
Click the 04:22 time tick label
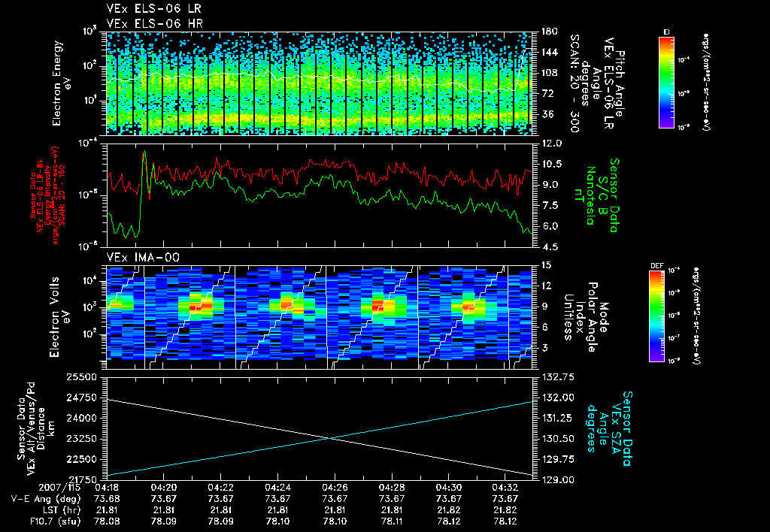pyautogui.click(x=220, y=488)
